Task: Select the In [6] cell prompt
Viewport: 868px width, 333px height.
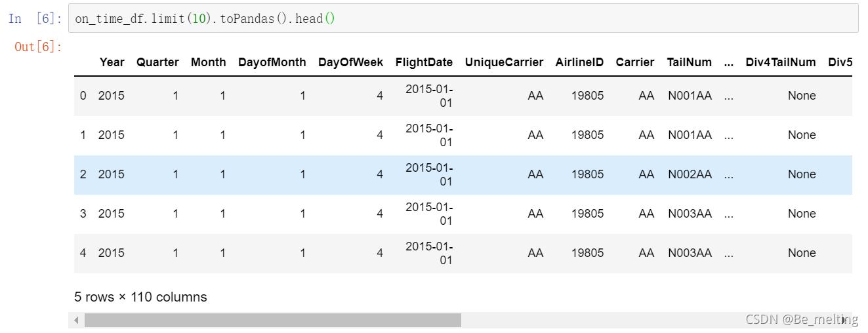Action: (x=35, y=19)
